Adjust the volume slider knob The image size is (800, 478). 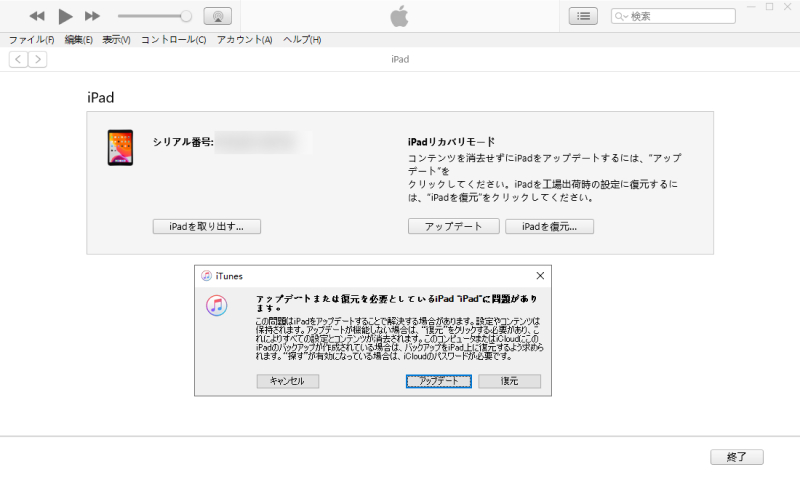[x=186, y=16]
